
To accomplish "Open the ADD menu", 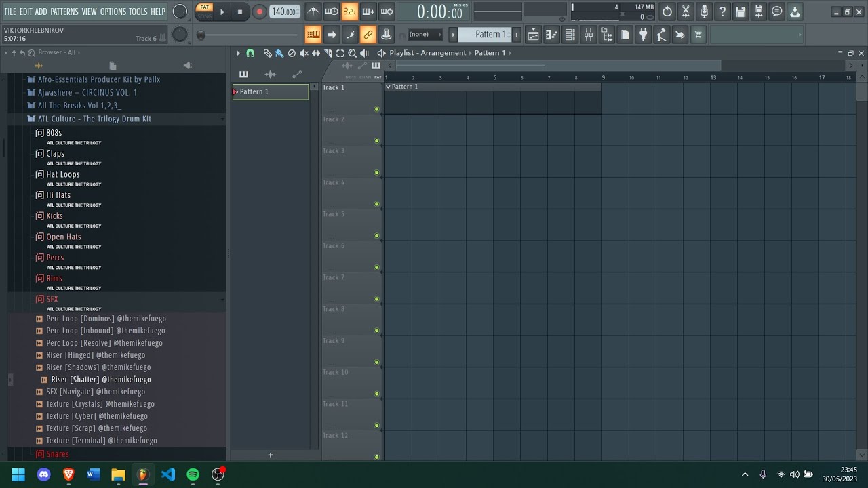I will tap(41, 12).
